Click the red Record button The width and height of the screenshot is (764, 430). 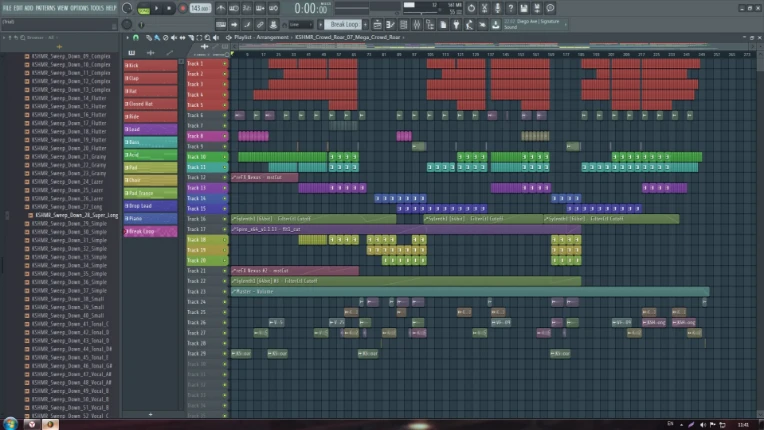[183, 8]
